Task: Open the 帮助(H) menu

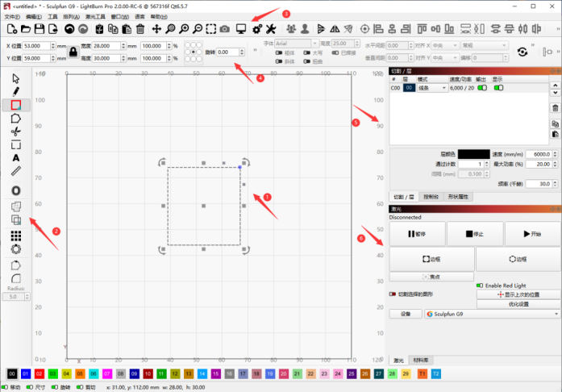Action: pyautogui.click(x=159, y=17)
